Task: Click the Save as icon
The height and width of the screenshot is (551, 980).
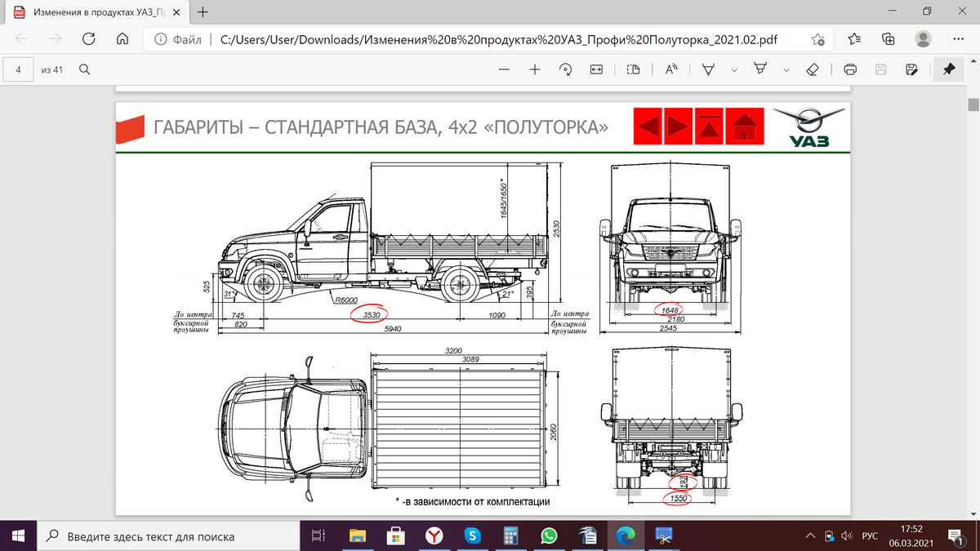Action: click(911, 70)
